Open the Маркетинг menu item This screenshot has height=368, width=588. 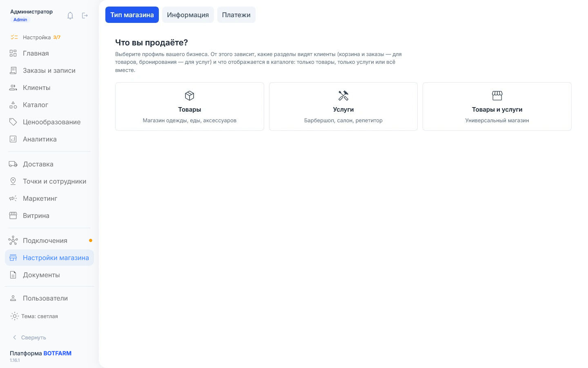point(49,198)
